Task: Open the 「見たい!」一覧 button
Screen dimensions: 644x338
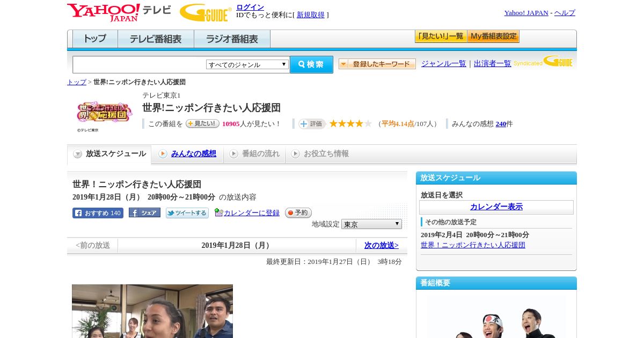Action: 441,36
